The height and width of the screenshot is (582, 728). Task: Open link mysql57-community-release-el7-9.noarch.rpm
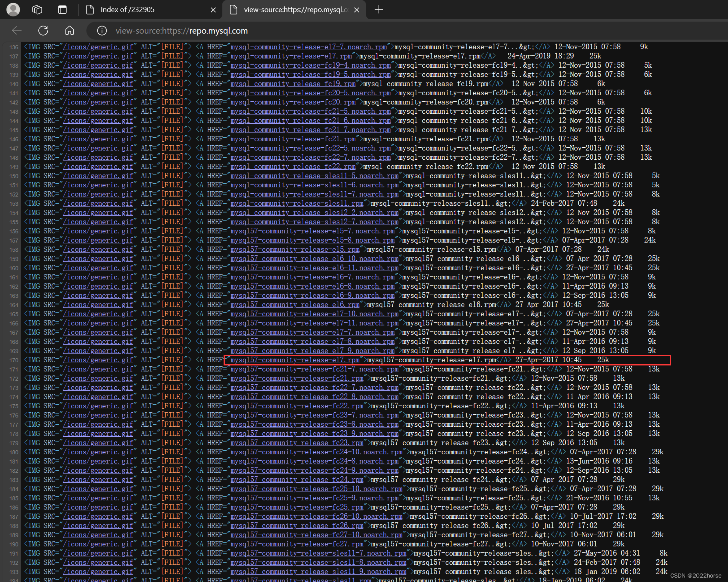[x=313, y=351]
